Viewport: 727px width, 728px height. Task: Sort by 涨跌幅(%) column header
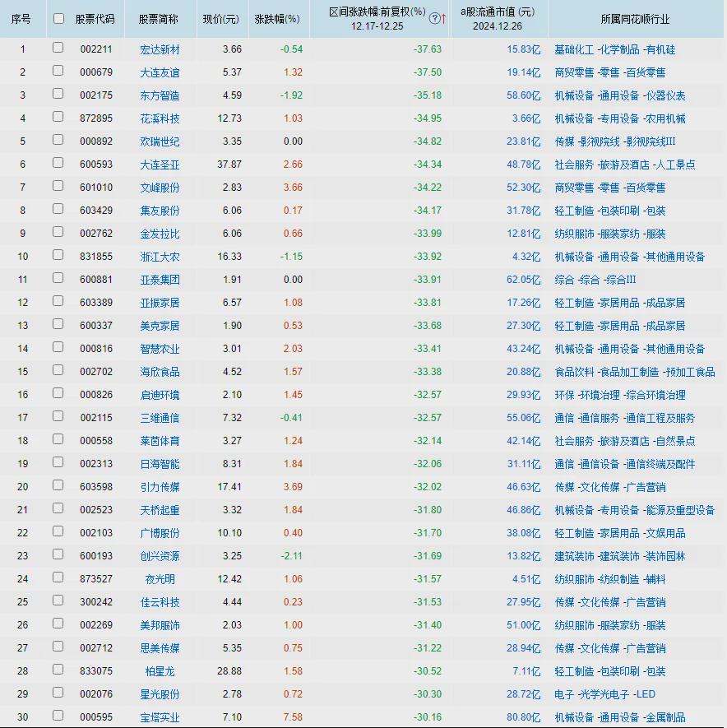click(277, 19)
